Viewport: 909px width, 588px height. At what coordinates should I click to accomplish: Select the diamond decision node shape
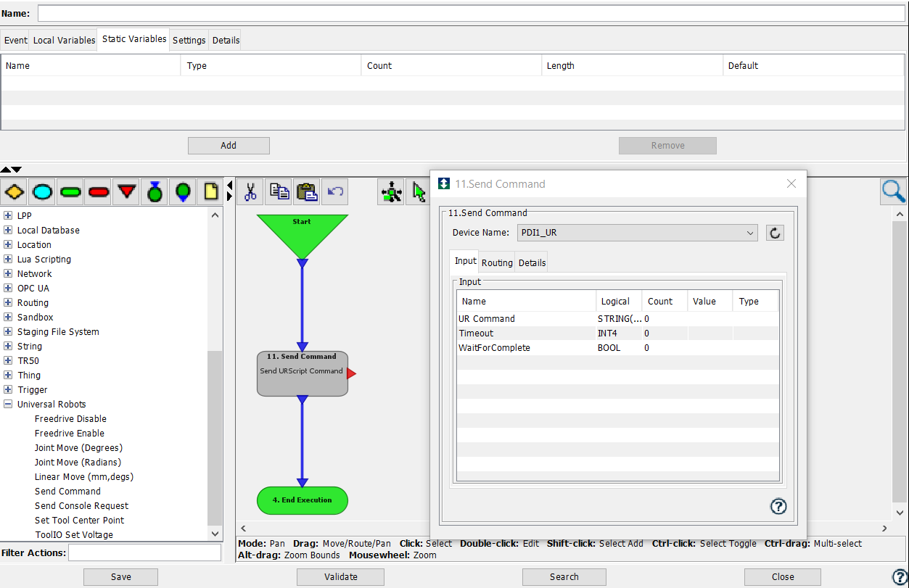(x=15, y=191)
